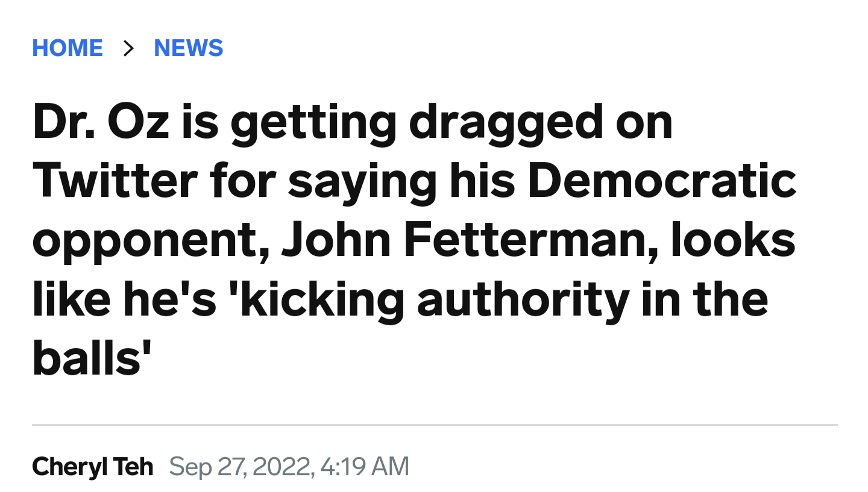Image resolution: width=868 pixels, height=492 pixels.
Task: Click the word 'dragged' in headline
Action: (506, 125)
